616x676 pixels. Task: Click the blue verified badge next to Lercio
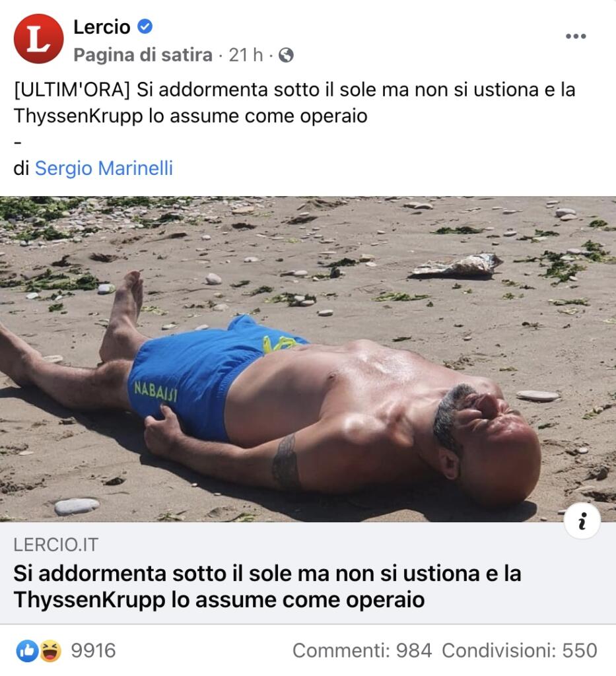[x=145, y=26]
